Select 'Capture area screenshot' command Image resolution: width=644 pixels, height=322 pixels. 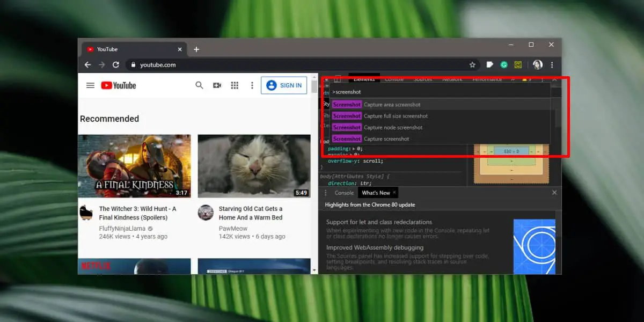440,105
